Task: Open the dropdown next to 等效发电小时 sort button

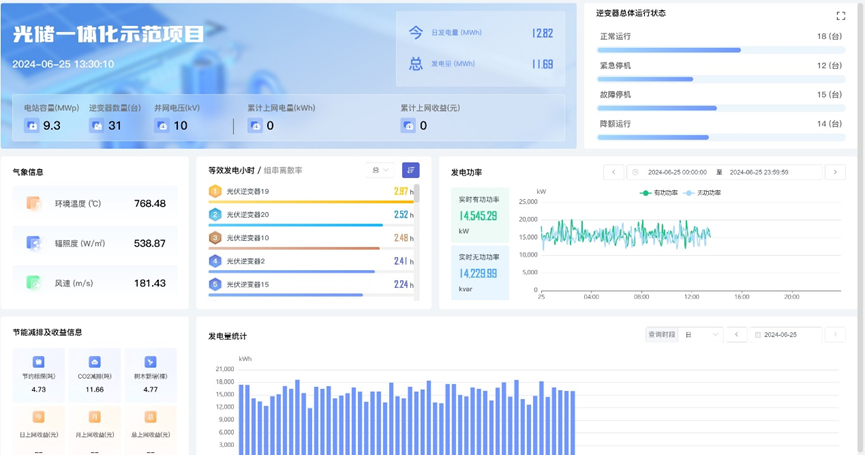Action: pos(380,171)
